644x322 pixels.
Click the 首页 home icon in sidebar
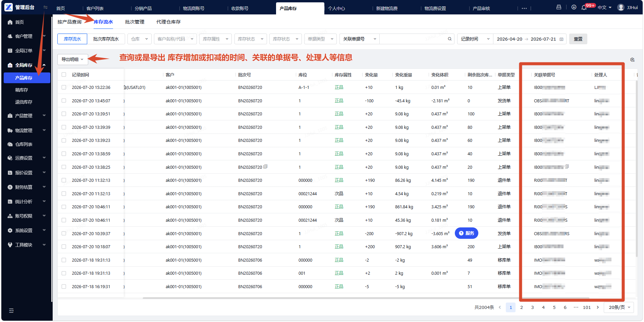tap(10, 22)
